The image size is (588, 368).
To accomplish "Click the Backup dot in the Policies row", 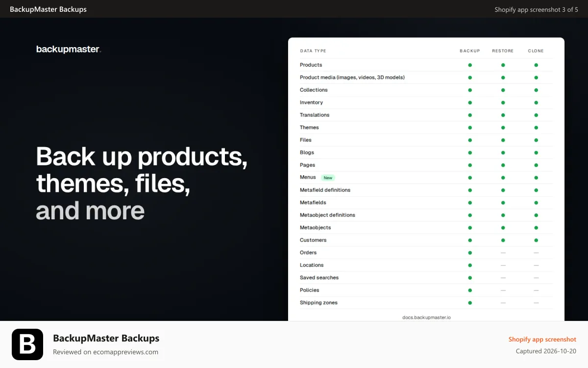I will pyautogui.click(x=470, y=290).
